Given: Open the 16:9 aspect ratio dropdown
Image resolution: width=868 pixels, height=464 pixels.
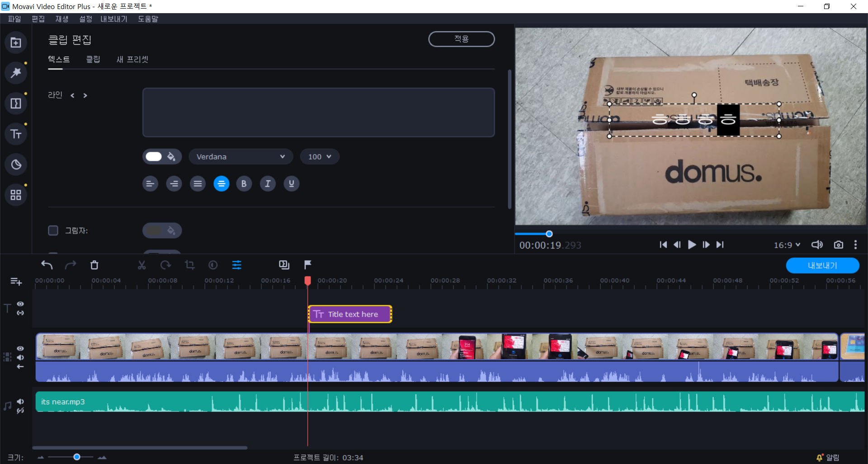Looking at the screenshot, I should click(787, 245).
